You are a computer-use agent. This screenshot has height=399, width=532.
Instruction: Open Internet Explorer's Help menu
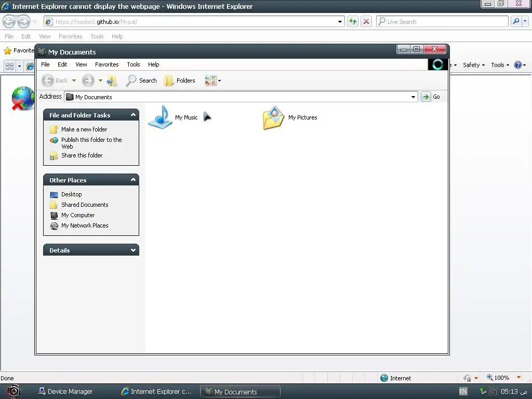[117, 36]
